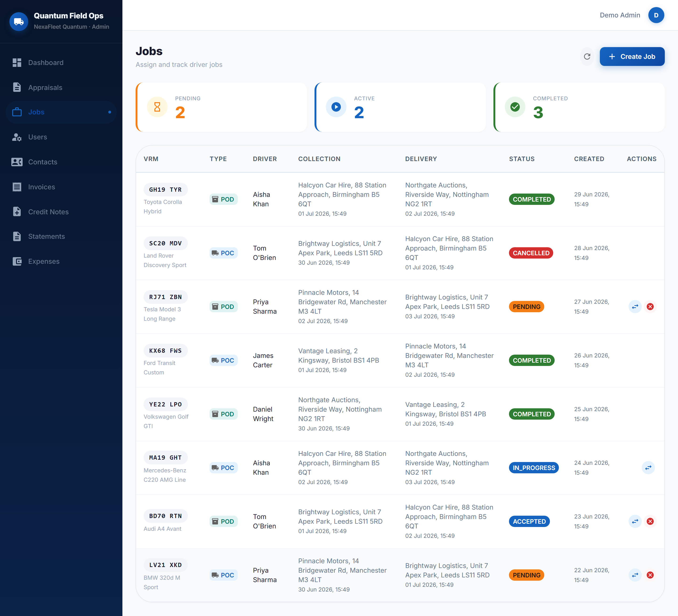Click the Contacts card icon
This screenshot has width=678, height=616.
(x=17, y=162)
